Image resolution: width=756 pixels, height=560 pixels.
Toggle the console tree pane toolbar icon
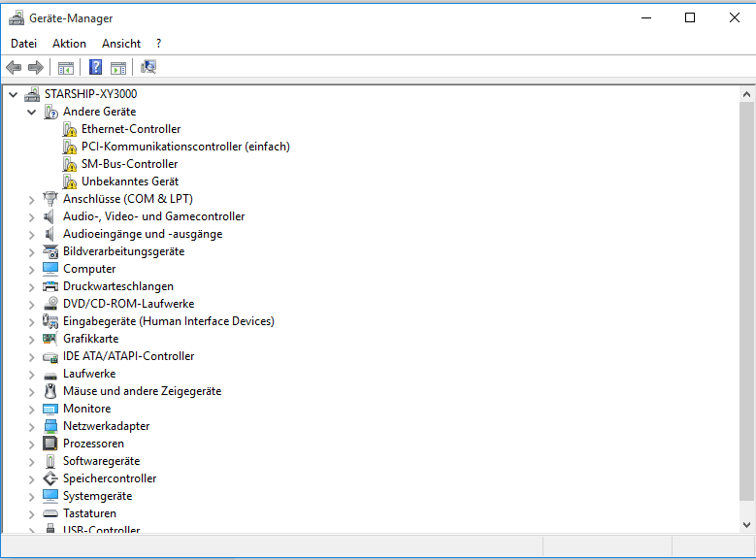[66, 68]
